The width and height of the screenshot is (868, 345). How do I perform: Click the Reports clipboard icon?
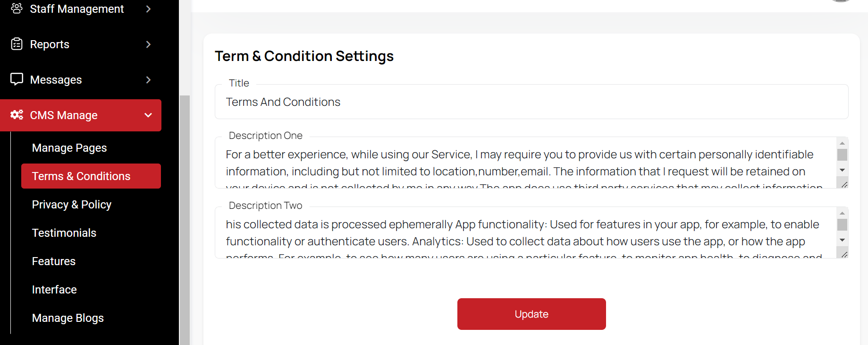click(x=17, y=44)
